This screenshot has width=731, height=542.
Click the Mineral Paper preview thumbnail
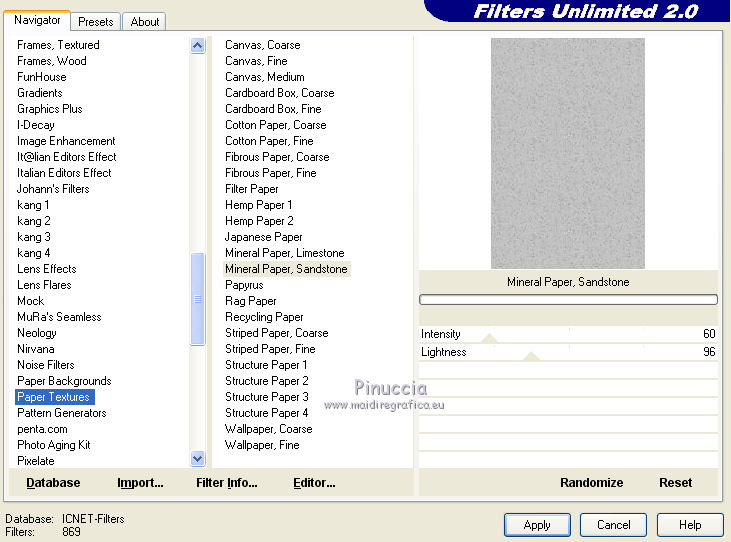[x=568, y=153]
